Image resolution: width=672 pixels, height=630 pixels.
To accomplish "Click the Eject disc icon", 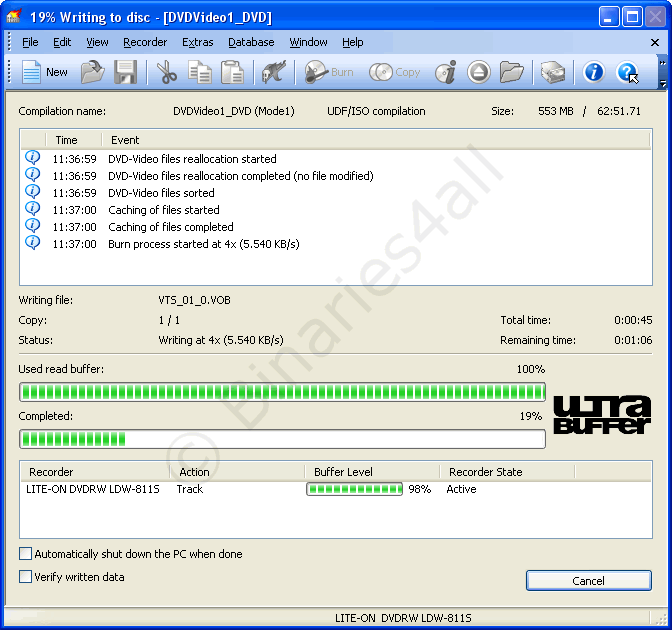I will (x=478, y=72).
